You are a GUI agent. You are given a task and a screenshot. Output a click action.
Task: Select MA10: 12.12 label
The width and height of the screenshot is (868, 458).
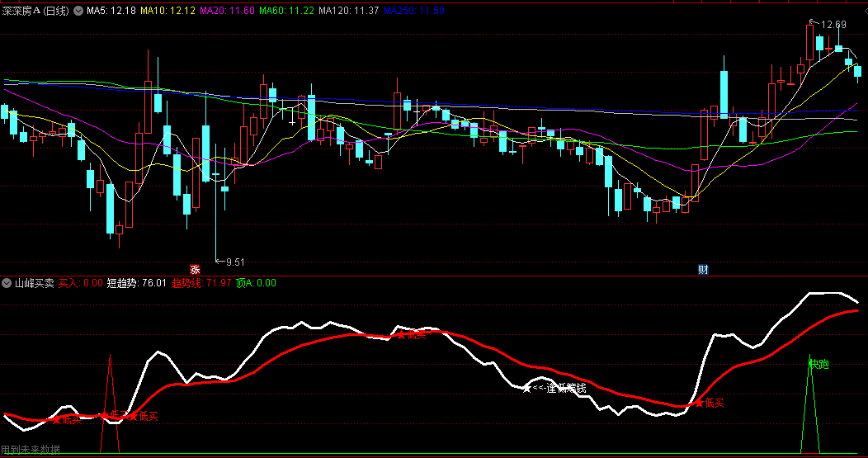click(167, 11)
